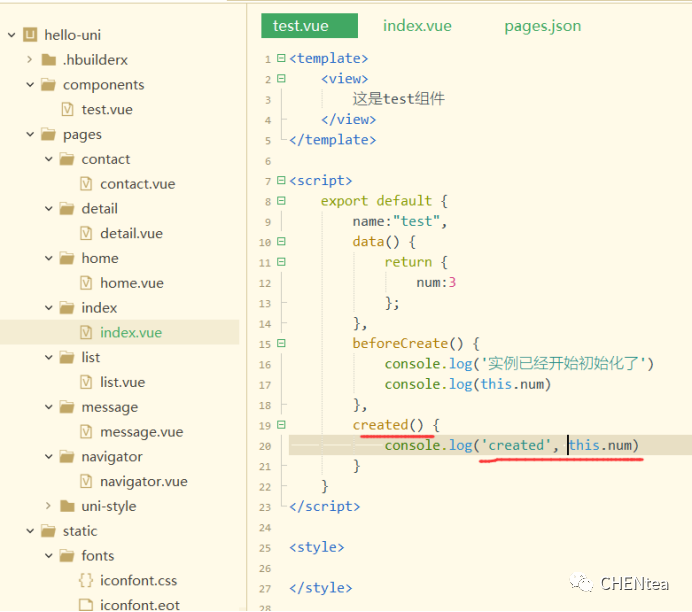This screenshot has width=692, height=612.
Task: Switch to the pages.json tab
Action: click(542, 26)
